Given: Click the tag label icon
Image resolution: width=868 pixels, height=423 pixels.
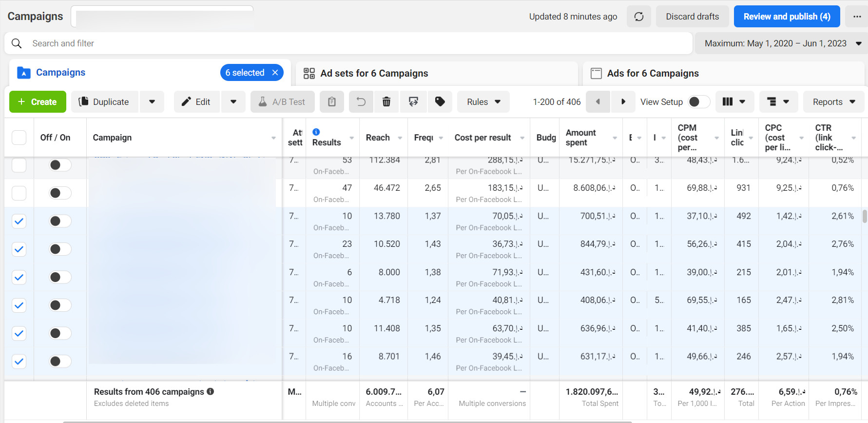Looking at the screenshot, I should coord(440,101).
